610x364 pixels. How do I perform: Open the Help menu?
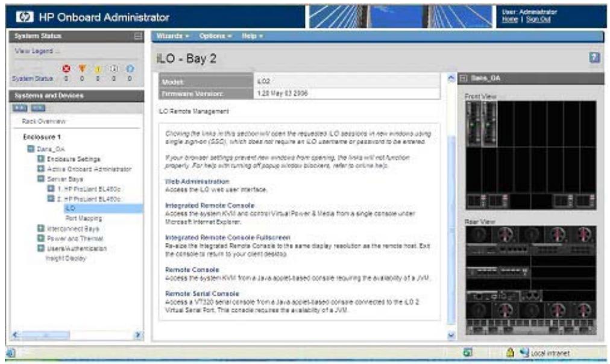point(252,36)
